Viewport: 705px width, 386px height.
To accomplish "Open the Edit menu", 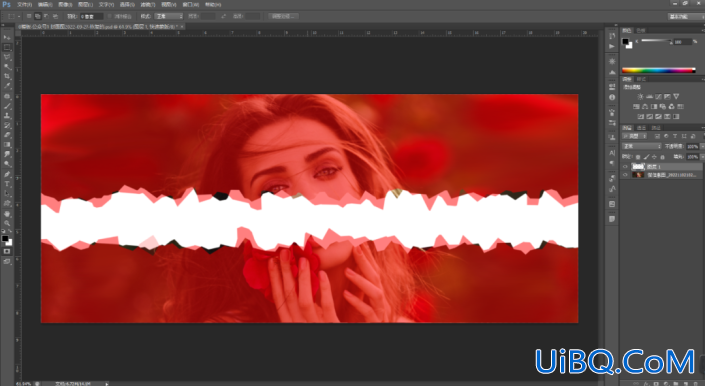I will 45,4.
